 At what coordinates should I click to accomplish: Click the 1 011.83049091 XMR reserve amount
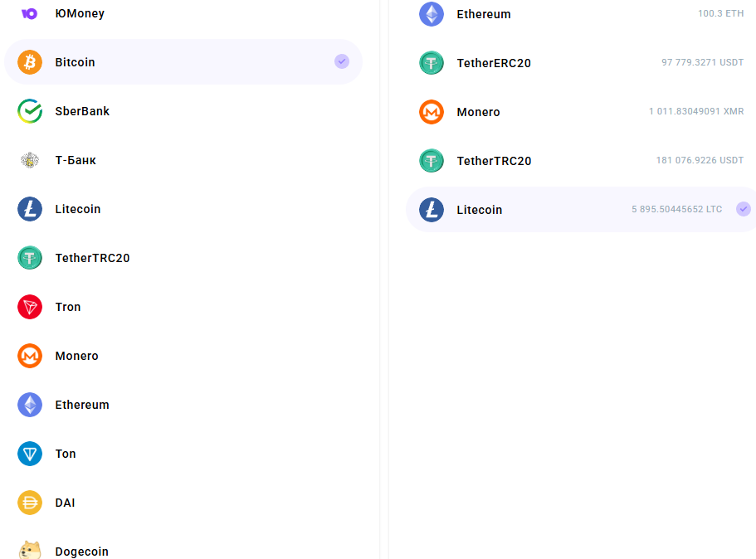695,112
